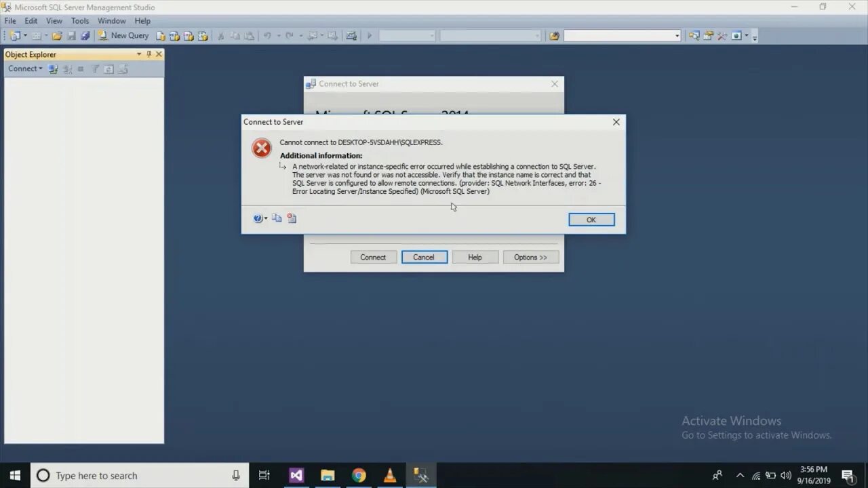The height and width of the screenshot is (488, 868).
Task: Open the Window menu
Action: [x=111, y=21]
